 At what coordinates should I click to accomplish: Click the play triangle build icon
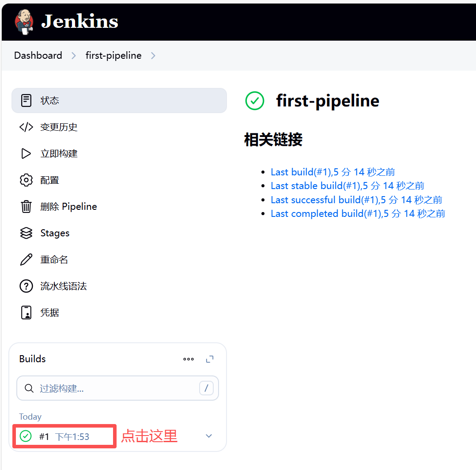[x=26, y=154]
